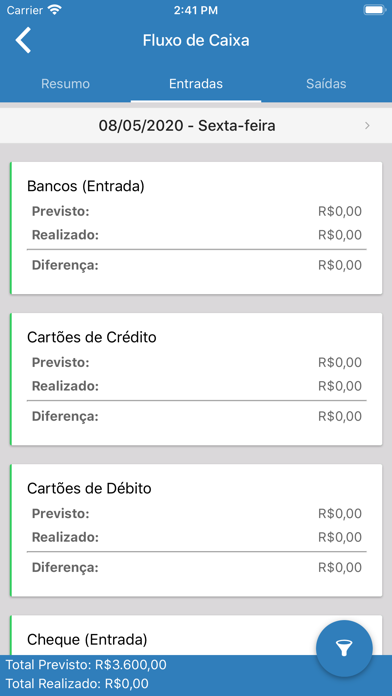Viewport: 392px width, 696px height.
Task: Open the Bancos (Entrada) card
Action: pos(196,228)
